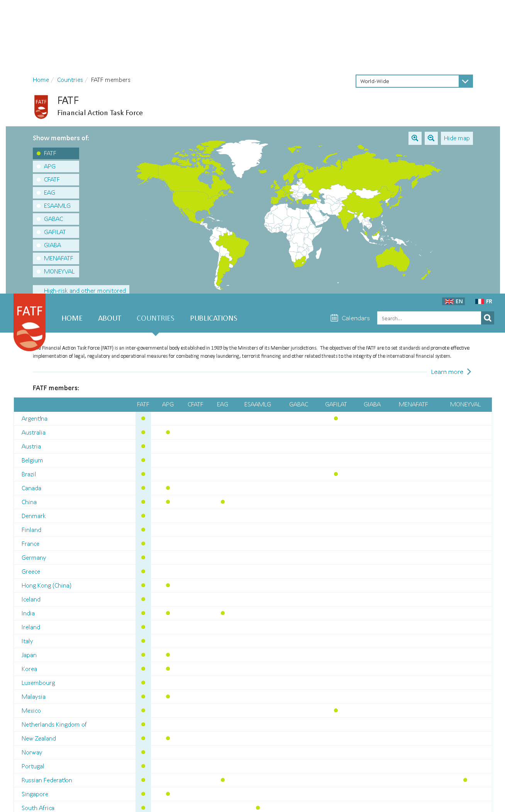This screenshot has width=505, height=812.
Task: Select CFATF members option
Action: 56,180
